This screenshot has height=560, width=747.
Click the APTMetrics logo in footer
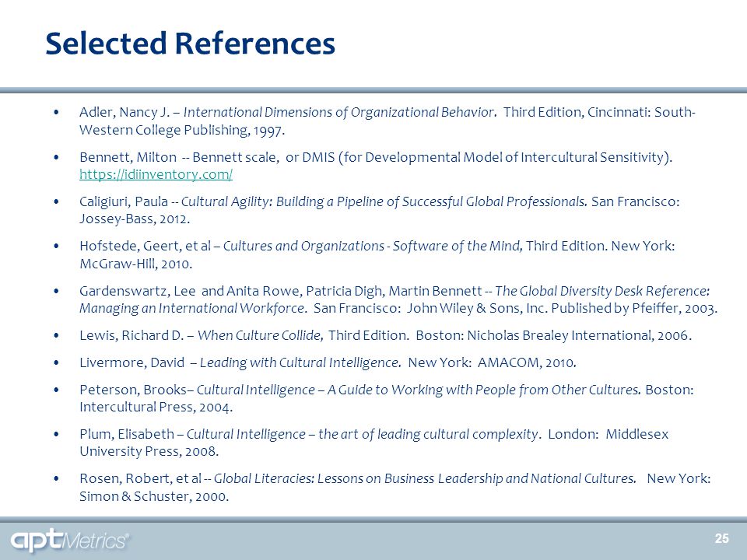(x=69, y=541)
